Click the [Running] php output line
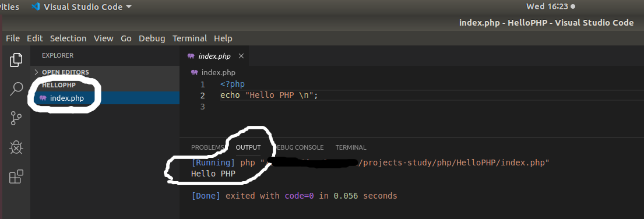This screenshot has width=644, height=219. [370, 163]
